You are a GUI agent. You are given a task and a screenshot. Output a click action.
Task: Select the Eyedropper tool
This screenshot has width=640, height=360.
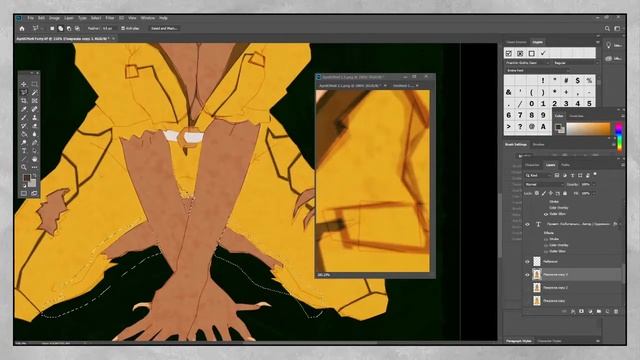(24, 109)
